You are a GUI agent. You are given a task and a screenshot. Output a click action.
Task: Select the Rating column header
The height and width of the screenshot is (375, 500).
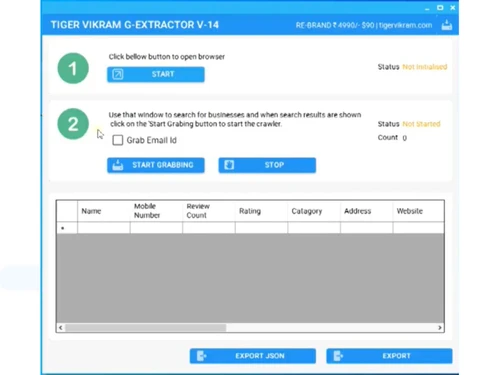(261, 211)
